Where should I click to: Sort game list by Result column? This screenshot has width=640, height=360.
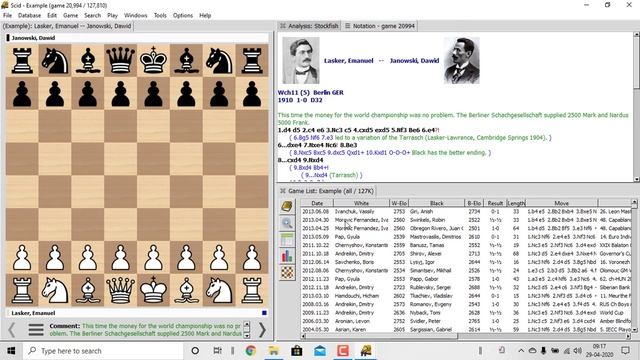click(x=495, y=203)
